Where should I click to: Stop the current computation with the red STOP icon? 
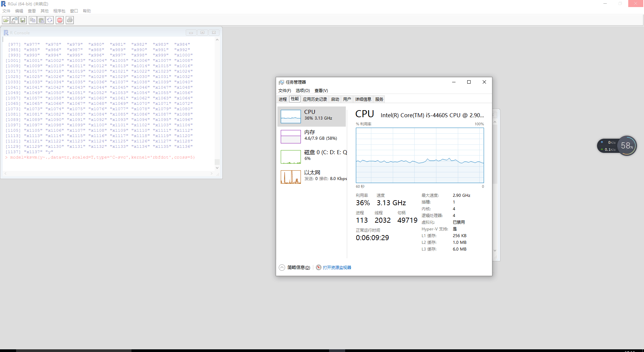60,20
